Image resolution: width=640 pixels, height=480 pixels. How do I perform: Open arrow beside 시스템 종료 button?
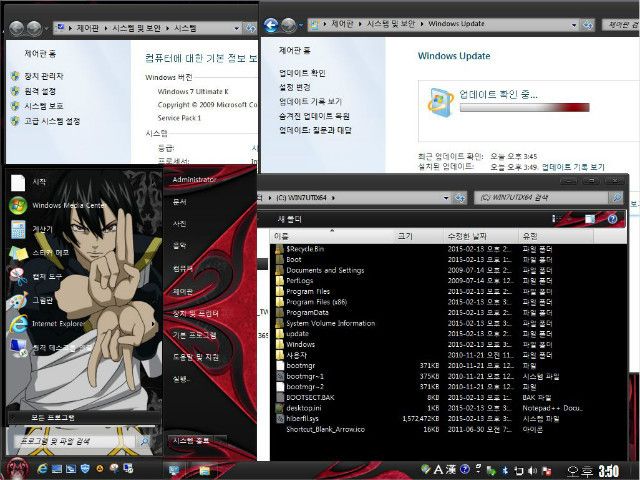tap(221, 441)
